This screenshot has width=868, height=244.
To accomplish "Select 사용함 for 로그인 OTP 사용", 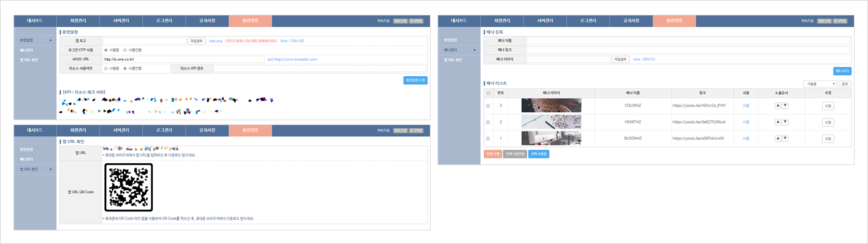I will click(x=106, y=50).
